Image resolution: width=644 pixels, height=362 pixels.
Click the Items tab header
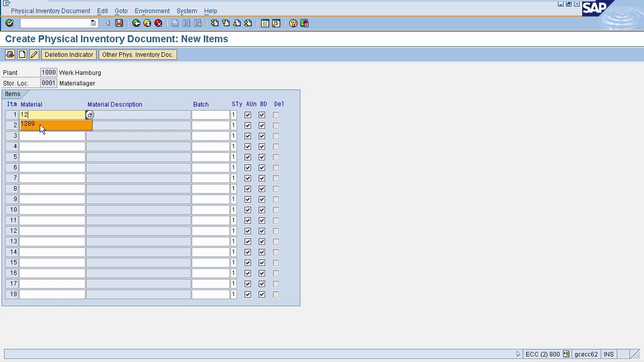[13, 94]
